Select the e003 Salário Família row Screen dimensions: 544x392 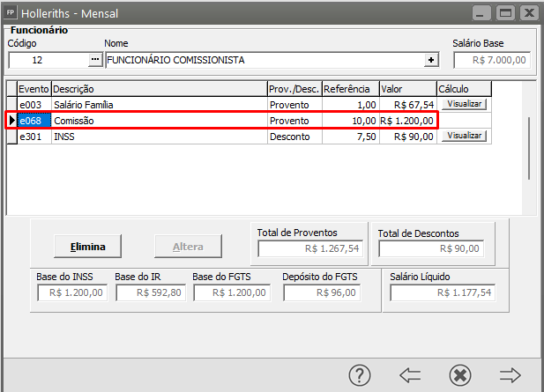[159, 104]
